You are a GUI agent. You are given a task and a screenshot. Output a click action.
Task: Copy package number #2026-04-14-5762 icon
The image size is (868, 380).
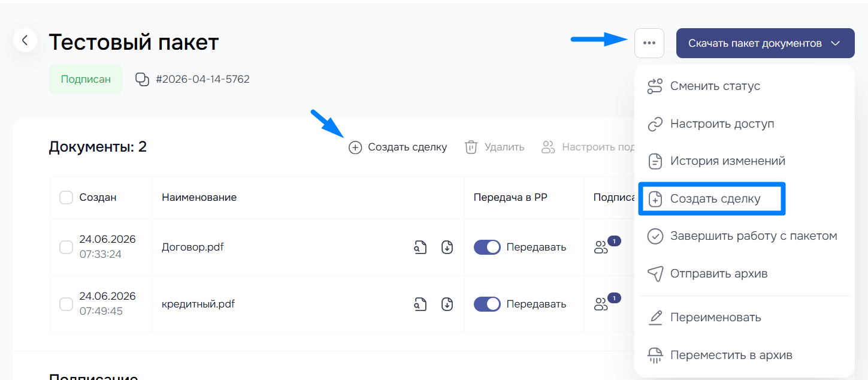tap(142, 79)
